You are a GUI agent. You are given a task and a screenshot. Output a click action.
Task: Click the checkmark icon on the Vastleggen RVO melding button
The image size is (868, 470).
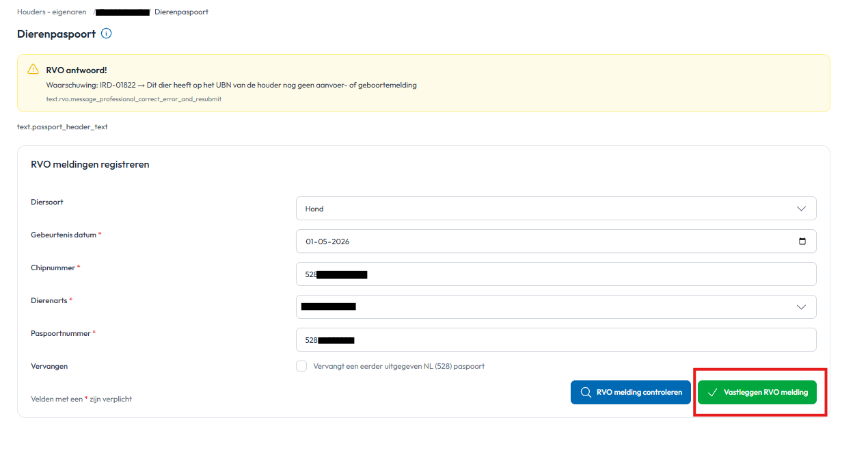[x=713, y=393]
